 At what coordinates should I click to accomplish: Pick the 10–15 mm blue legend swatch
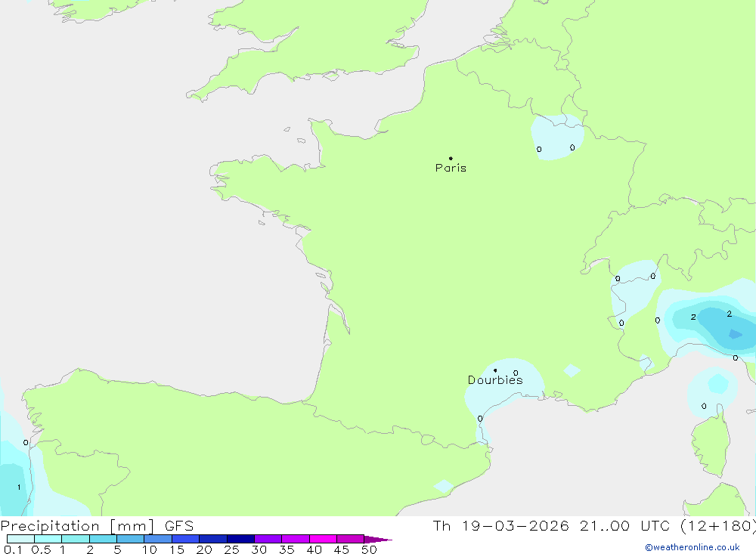click(x=158, y=539)
